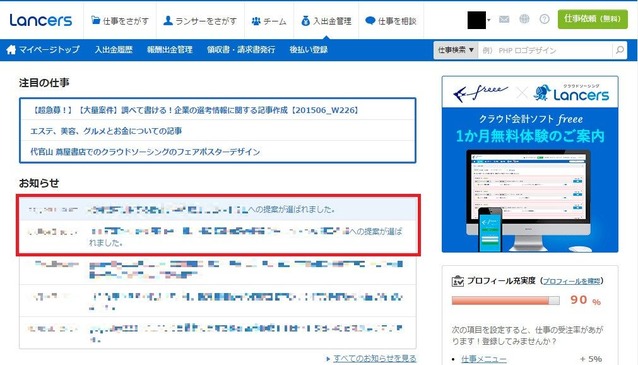The width and height of the screenshot is (638, 365).
Task: Click the 90% profile completeness bar
Action: (505, 300)
